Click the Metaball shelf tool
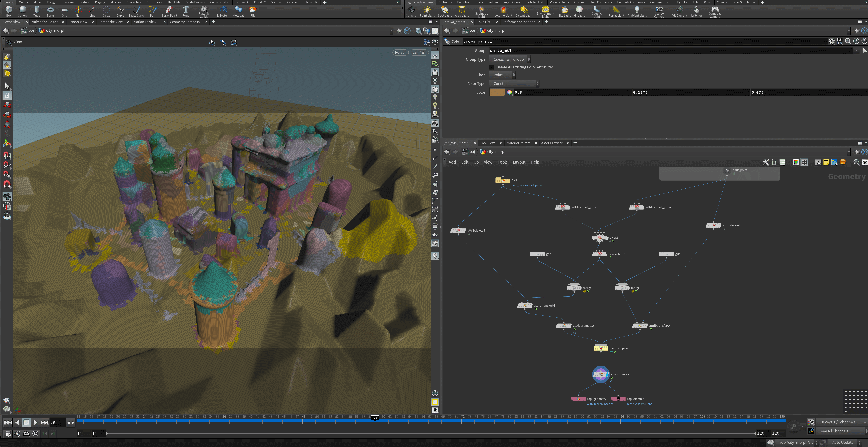Image resolution: width=868 pixels, height=447 pixels. (238, 11)
